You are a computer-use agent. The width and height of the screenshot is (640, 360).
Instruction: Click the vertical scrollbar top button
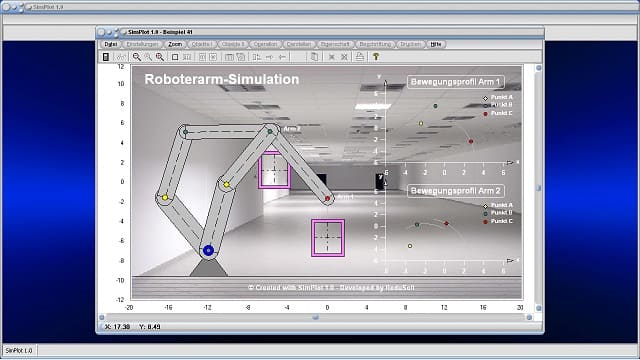pyautogui.click(x=539, y=68)
